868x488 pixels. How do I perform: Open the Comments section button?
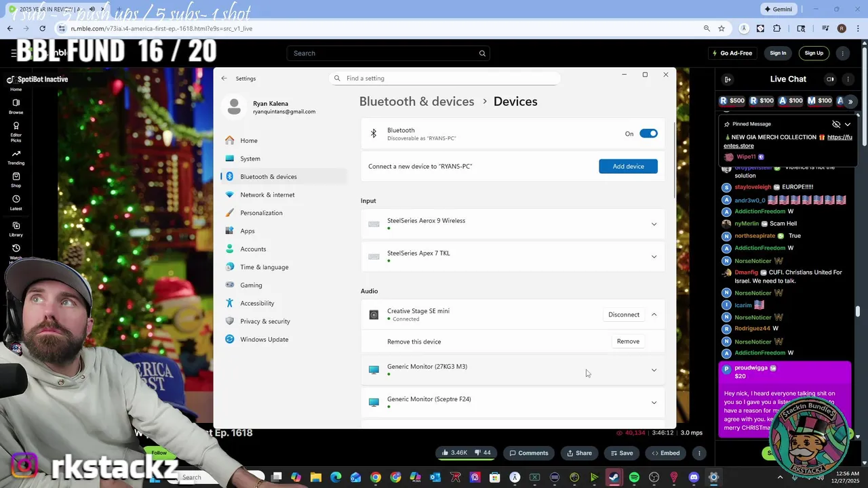(x=529, y=453)
